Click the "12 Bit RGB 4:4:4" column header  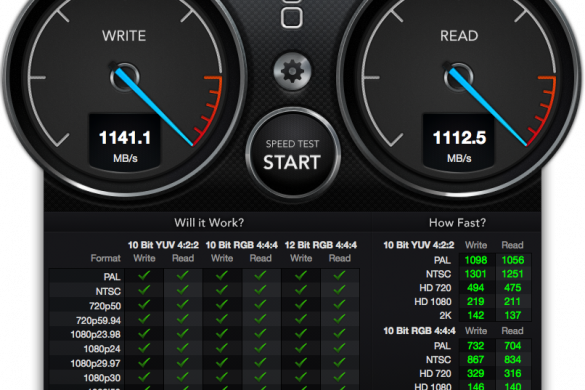pos(320,245)
